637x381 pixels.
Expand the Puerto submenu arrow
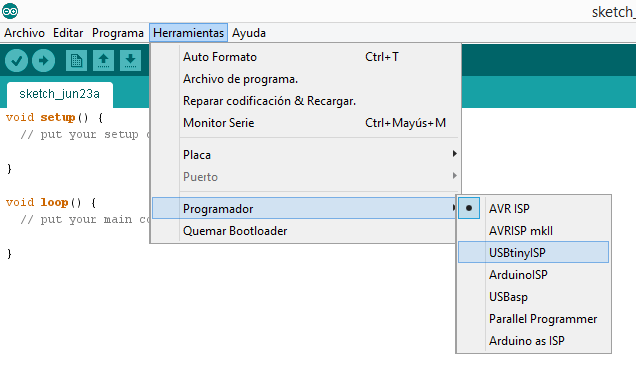455,176
